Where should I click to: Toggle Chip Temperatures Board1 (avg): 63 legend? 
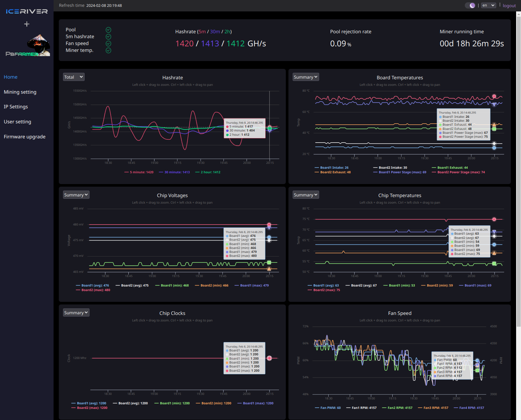323,286
